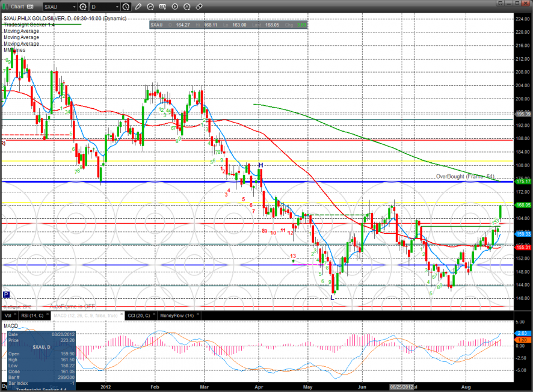
Task: Expand the D interval dropdown
Action: 117,7
